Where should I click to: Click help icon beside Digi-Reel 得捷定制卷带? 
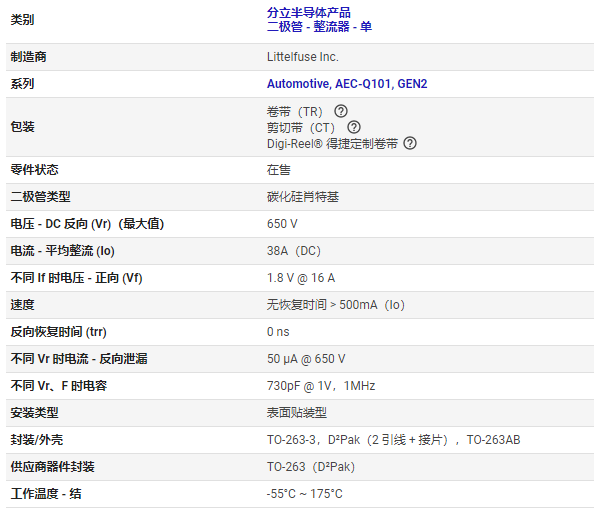point(410,143)
